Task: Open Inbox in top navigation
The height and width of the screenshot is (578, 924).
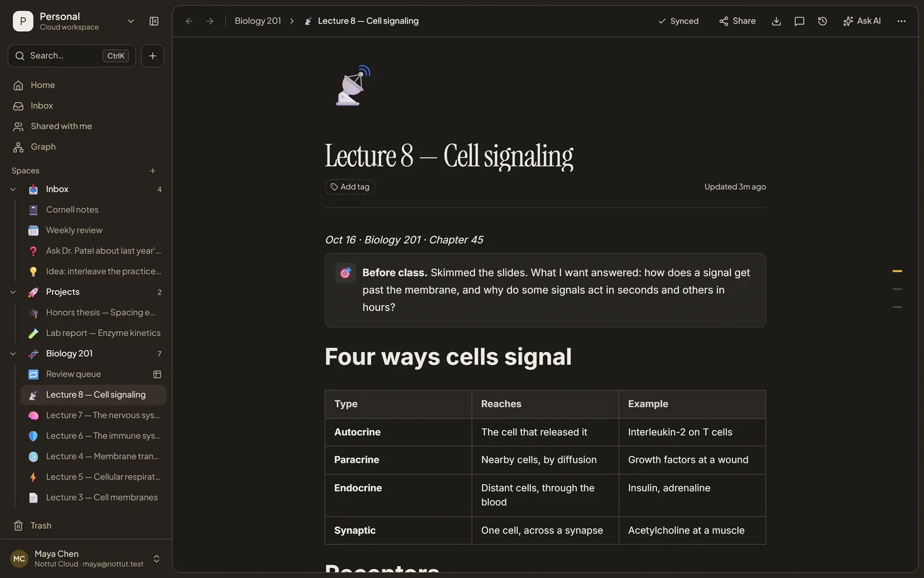Action: (x=86, y=106)
